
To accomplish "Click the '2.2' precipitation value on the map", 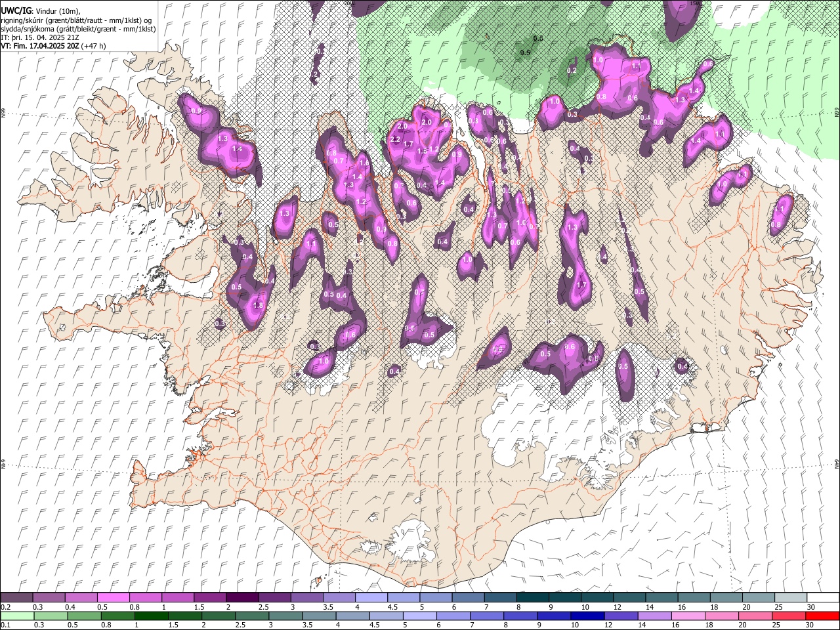I will tap(395, 139).
